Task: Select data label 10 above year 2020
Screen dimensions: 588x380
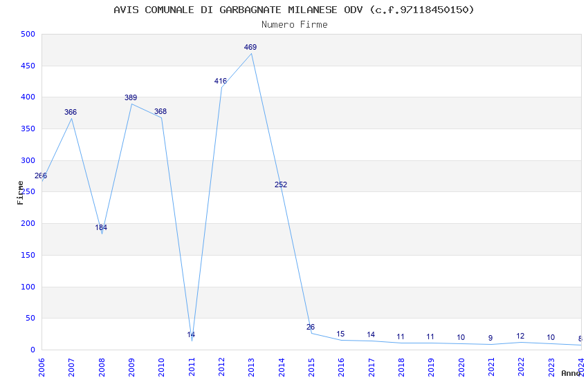Action: [461, 337]
